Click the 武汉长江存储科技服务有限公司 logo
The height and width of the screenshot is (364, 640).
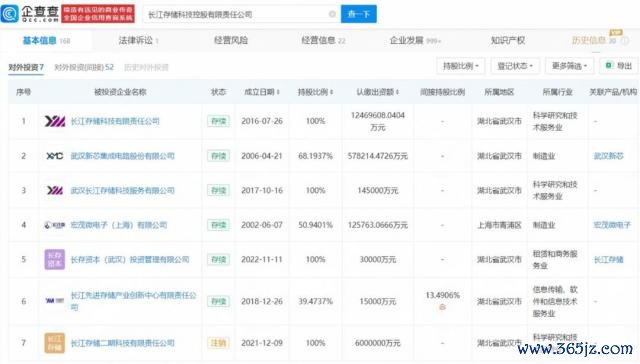[55, 190]
